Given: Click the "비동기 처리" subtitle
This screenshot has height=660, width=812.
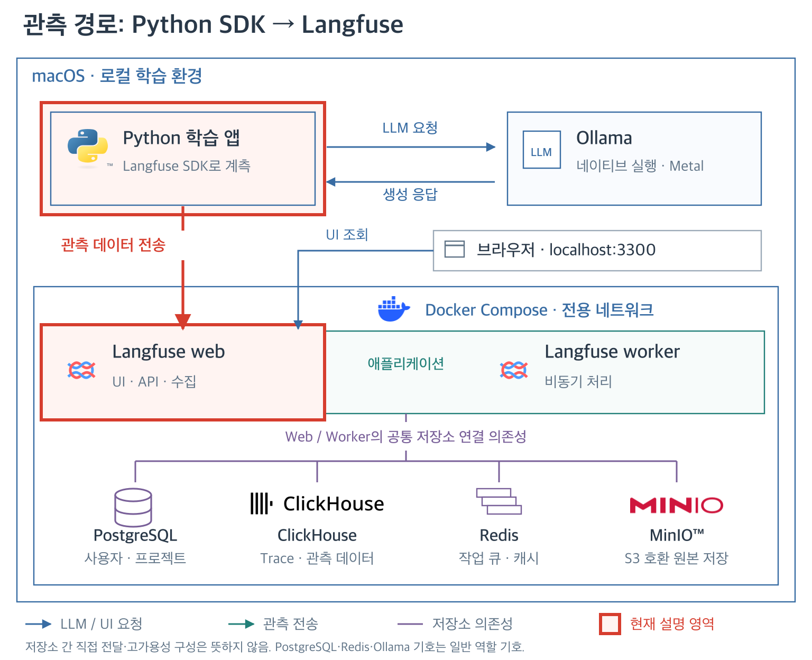Looking at the screenshot, I should click(578, 381).
